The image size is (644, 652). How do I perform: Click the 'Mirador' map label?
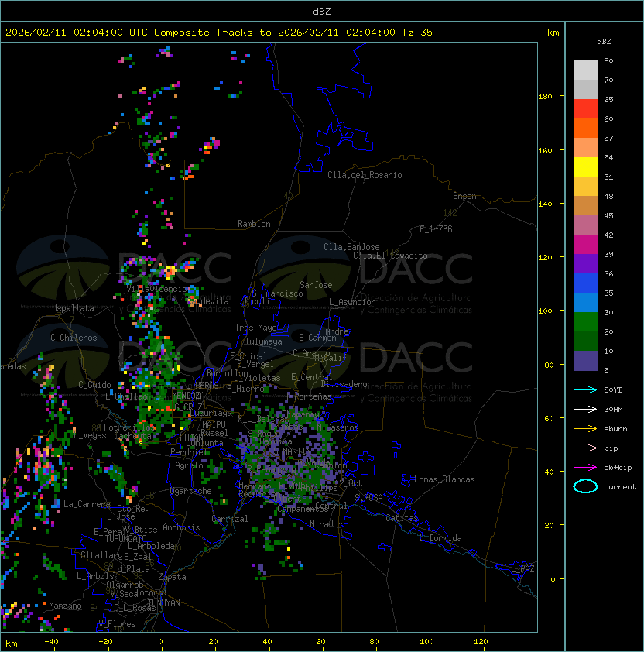point(327,524)
